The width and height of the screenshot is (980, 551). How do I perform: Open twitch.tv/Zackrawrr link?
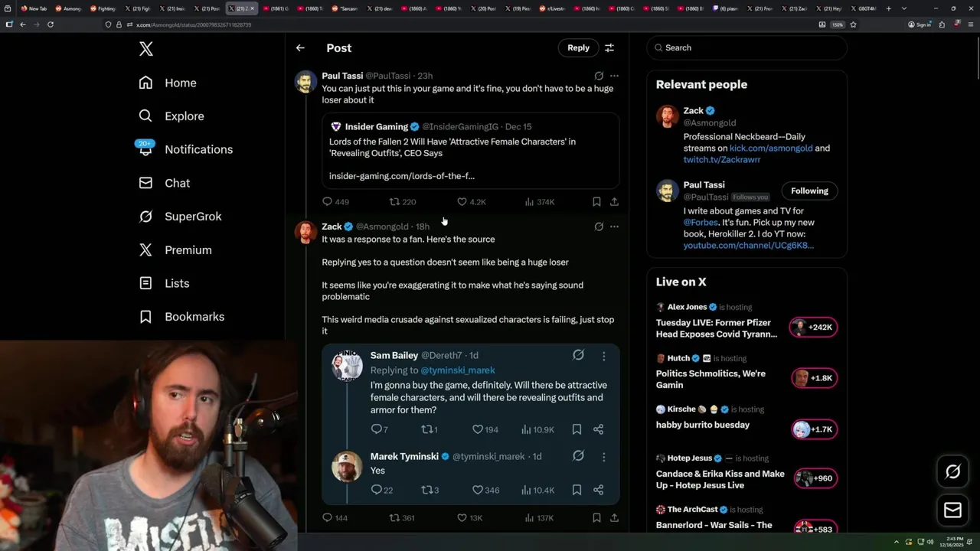(x=722, y=160)
